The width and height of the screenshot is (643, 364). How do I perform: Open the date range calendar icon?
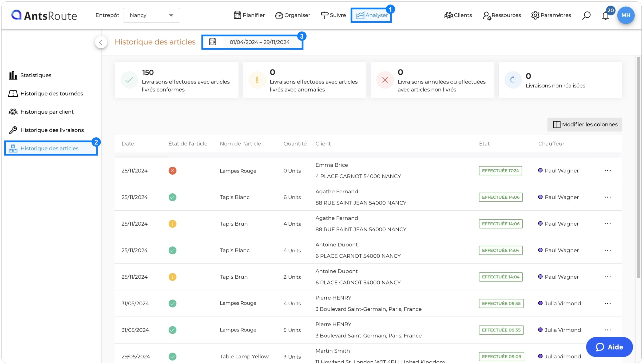(x=213, y=42)
